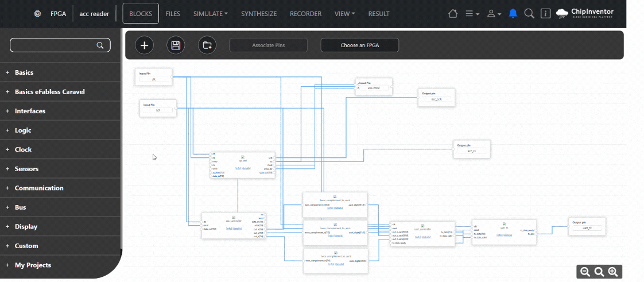Reset canvas zoom with middle magnifier
The image size is (644, 282).
pyautogui.click(x=599, y=272)
